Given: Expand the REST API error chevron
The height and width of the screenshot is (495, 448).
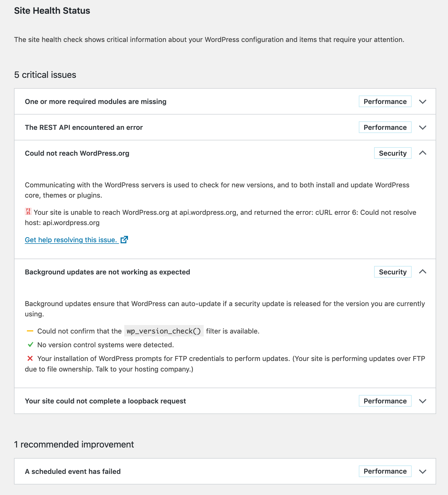Looking at the screenshot, I should 423,127.
